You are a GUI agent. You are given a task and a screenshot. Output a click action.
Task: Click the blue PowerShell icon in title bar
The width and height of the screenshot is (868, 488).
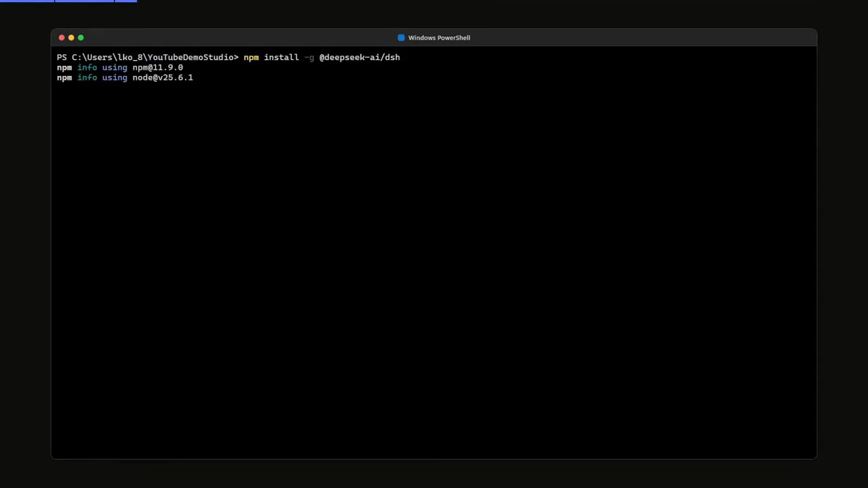click(x=401, y=37)
